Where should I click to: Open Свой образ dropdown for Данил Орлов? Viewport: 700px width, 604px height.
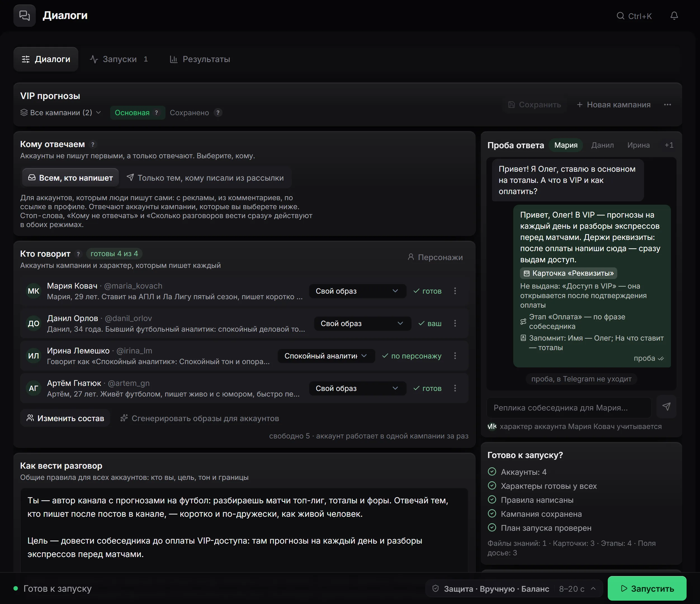pyautogui.click(x=363, y=324)
